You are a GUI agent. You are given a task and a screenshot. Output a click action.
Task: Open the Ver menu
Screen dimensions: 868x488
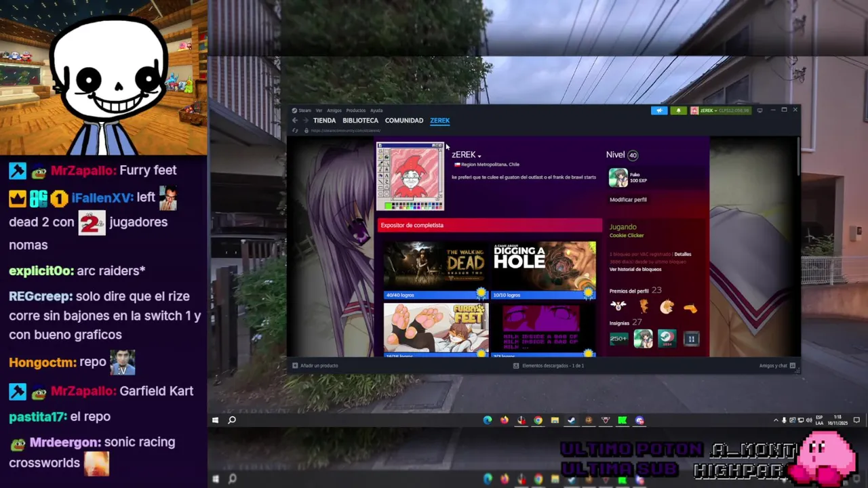[x=319, y=110]
